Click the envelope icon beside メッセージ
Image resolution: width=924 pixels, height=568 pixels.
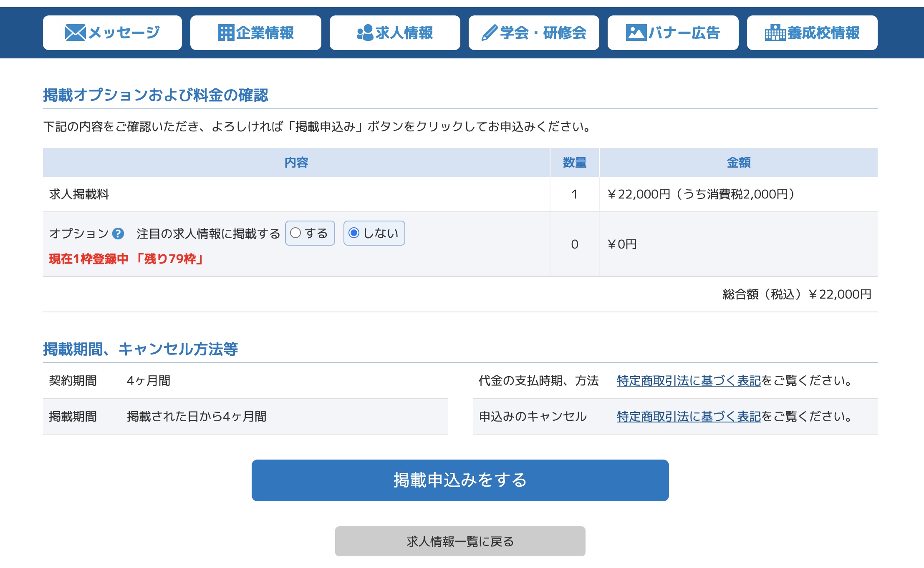point(75,33)
